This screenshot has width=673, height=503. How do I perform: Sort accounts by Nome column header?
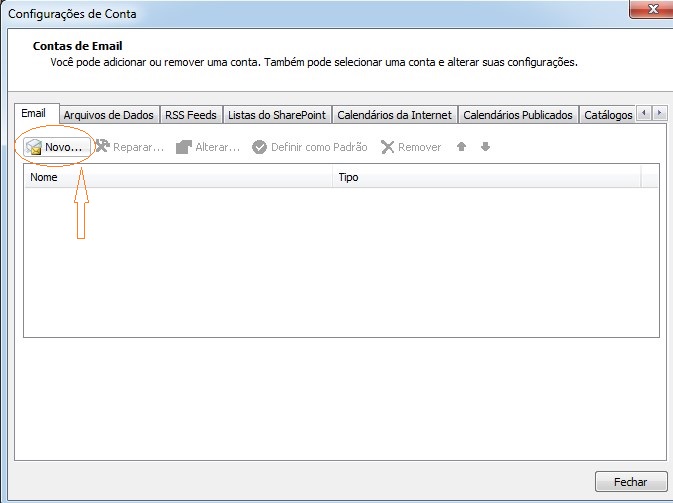pyautogui.click(x=179, y=177)
